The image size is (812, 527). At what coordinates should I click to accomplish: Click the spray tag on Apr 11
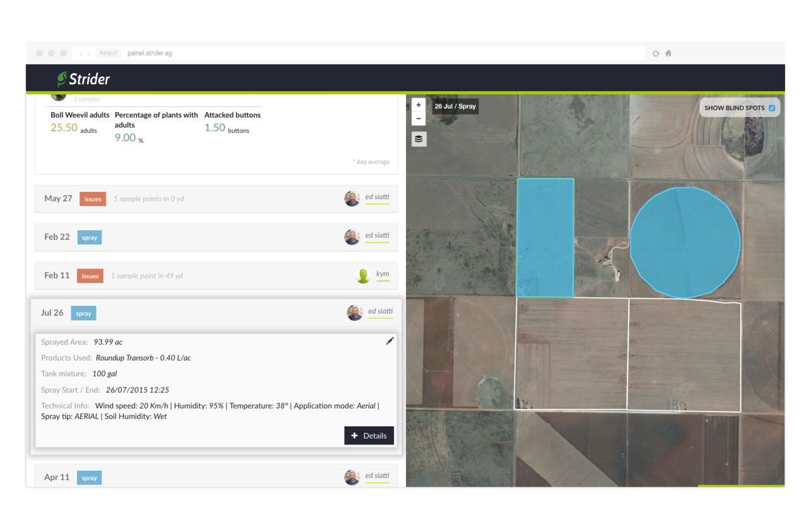90,478
